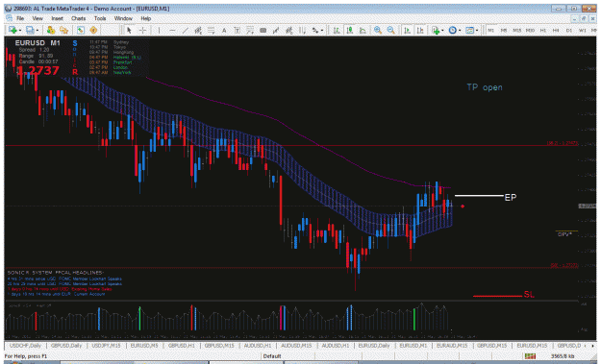Open the Tools menu

pos(100,18)
